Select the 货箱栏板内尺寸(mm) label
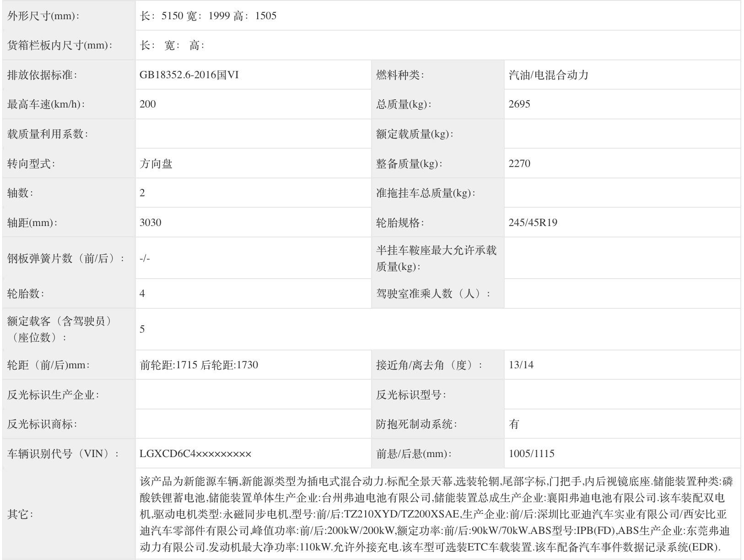Screen dimensions: 744x560 coord(60,45)
